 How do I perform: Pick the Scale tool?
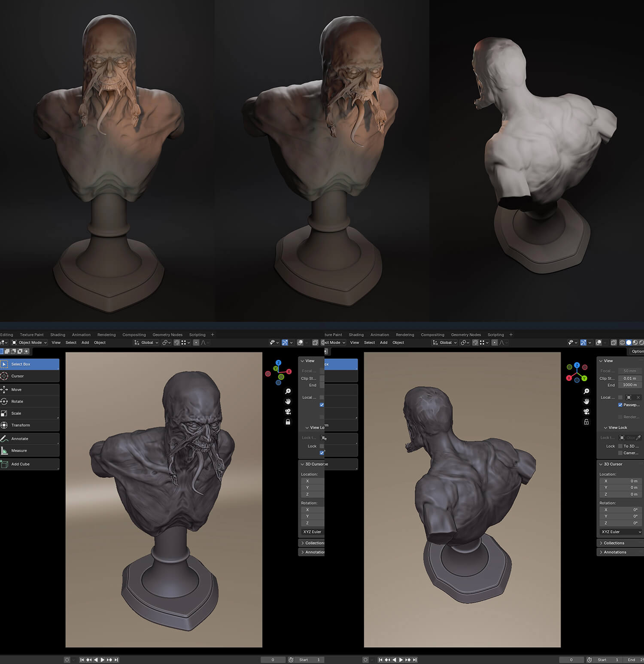(16, 413)
